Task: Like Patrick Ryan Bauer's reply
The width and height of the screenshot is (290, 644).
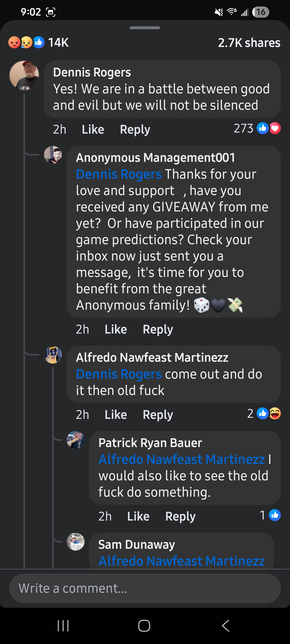Action: [x=138, y=517]
